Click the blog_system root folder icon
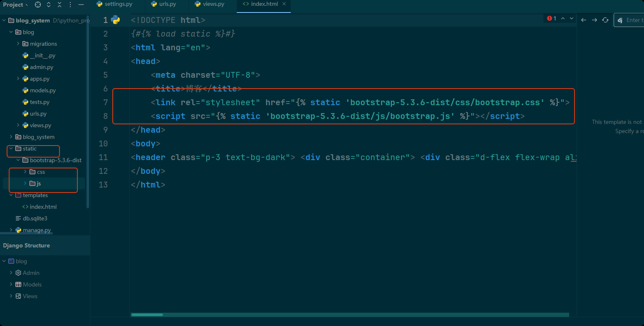Image resolution: width=644 pixels, height=326 pixels. coord(11,20)
